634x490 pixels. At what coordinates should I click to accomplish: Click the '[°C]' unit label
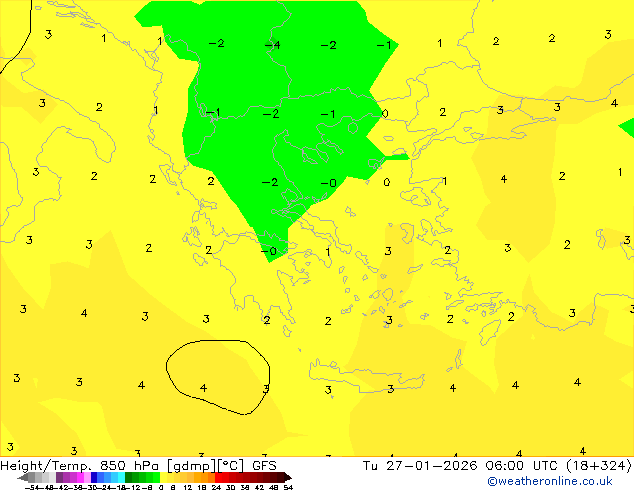click(x=231, y=466)
